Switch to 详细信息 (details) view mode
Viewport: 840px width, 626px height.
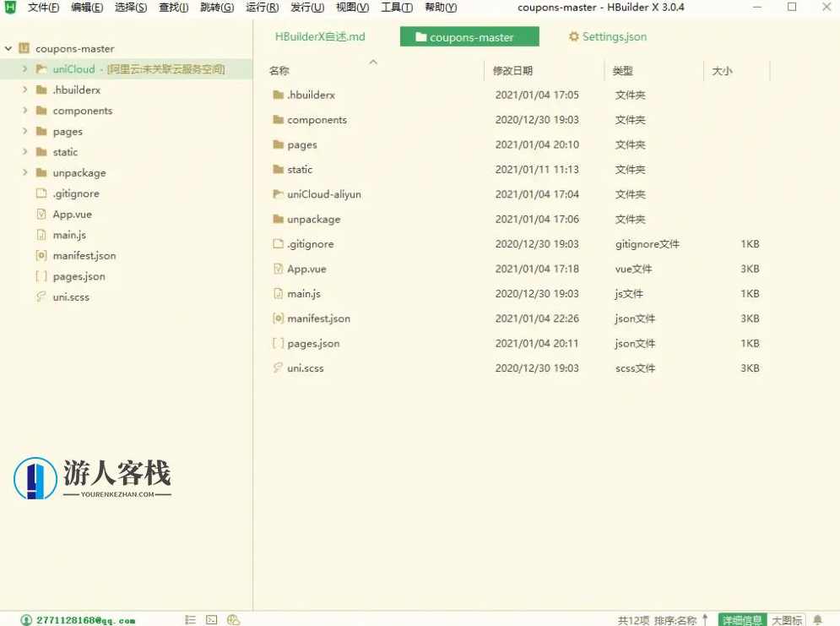742,619
